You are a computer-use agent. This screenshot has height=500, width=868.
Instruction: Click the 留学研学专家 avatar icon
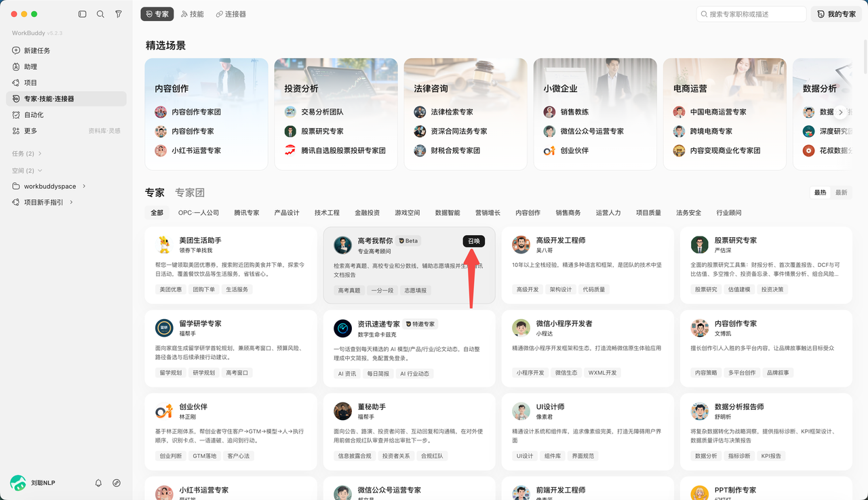tap(164, 328)
